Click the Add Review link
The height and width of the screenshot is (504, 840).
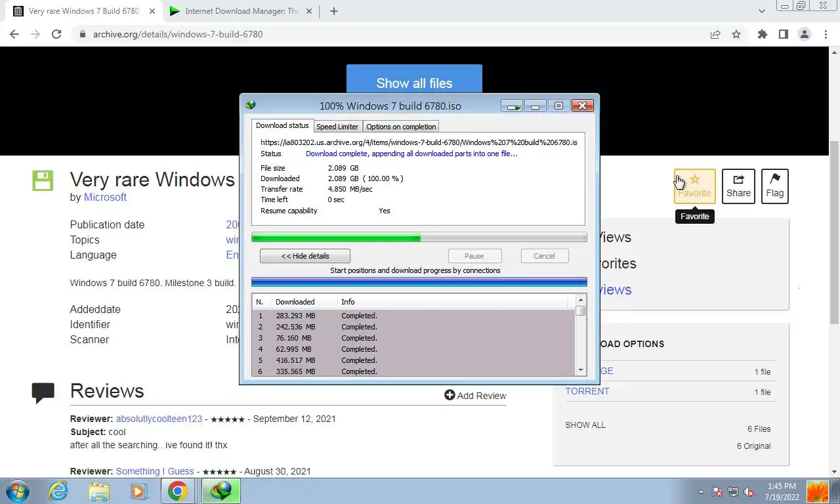(475, 395)
